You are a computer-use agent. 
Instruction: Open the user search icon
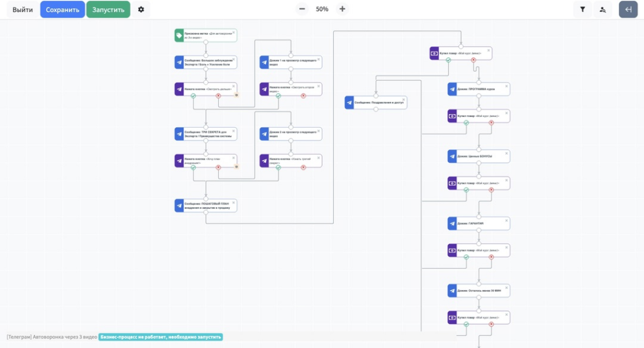coord(602,9)
